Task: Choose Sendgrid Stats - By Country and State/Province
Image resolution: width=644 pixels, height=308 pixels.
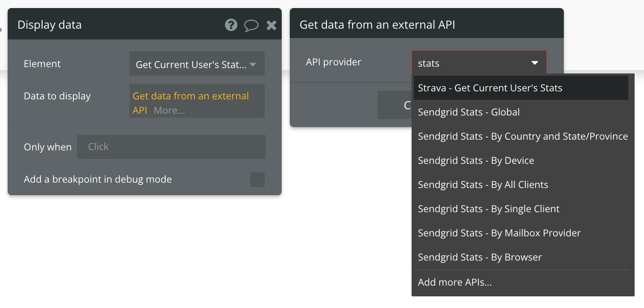Action: (x=522, y=137)
